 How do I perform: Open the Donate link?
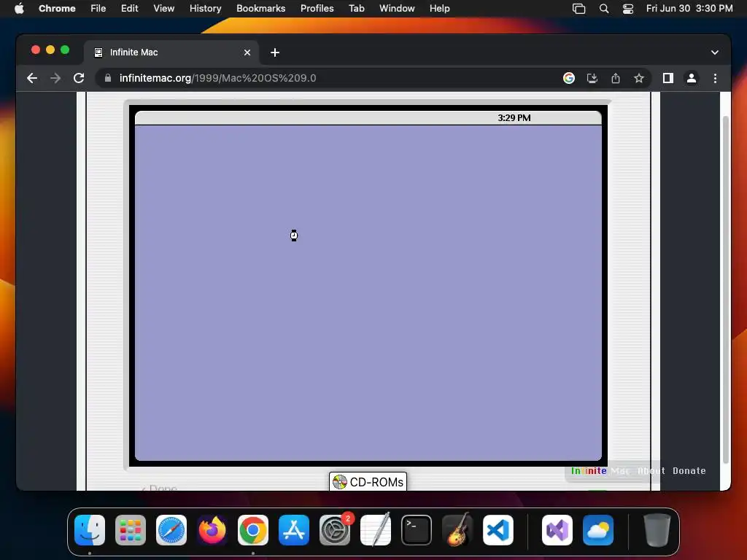click(689, 470)
